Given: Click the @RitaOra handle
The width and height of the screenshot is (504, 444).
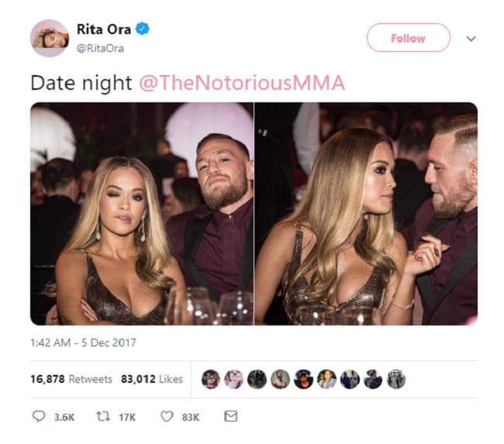Looking at the screenshot, I should 100,48.
